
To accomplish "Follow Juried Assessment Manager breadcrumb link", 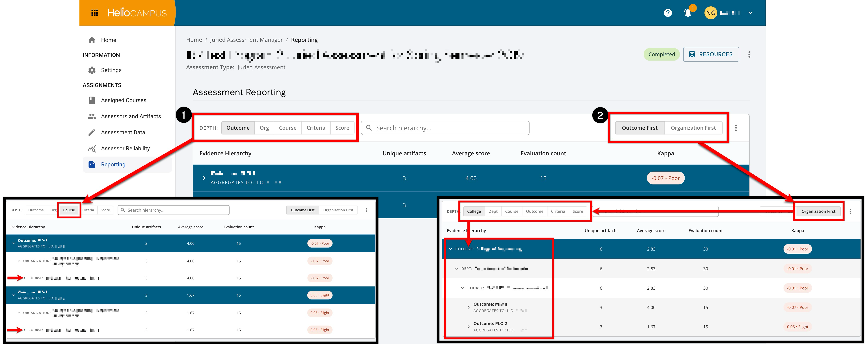I will coord(246,40).
